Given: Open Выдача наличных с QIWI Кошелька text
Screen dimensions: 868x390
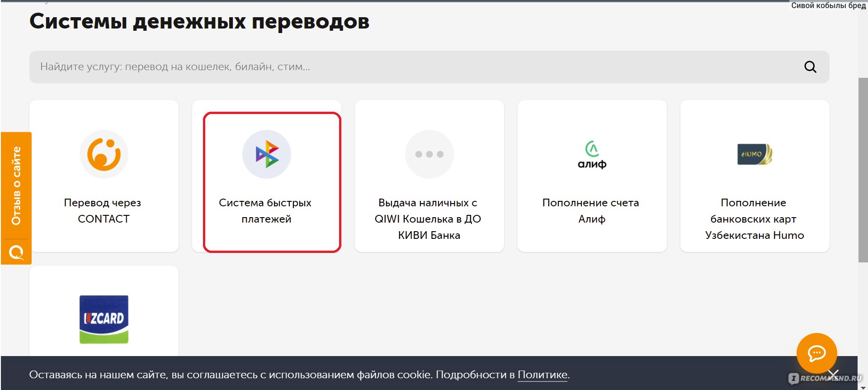Looking at the screenshot, I should (x=428, y=219).
